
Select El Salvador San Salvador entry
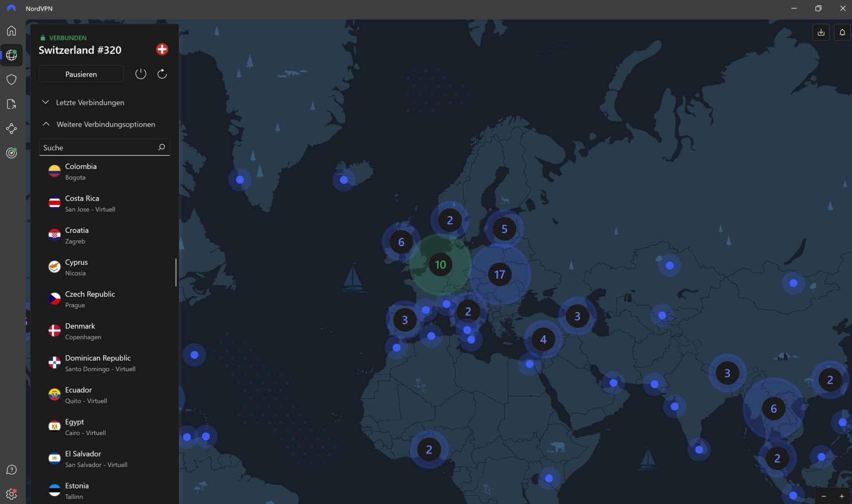coord(104,459)
